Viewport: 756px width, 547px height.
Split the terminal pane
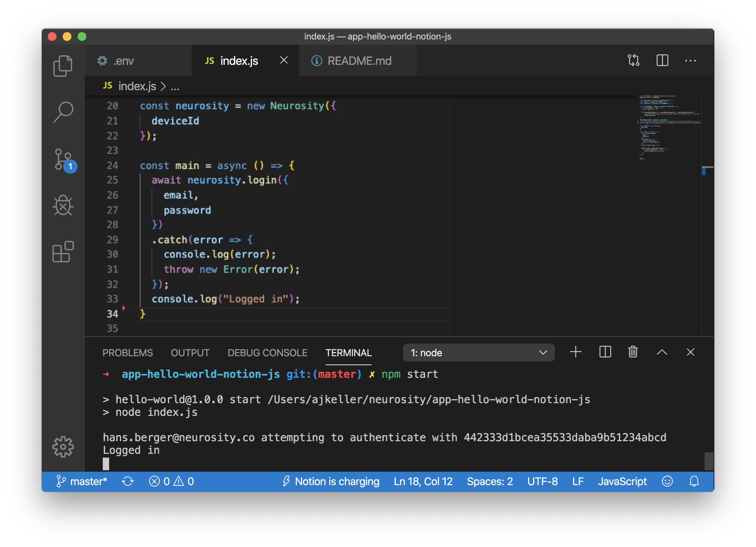pos(605,352)
